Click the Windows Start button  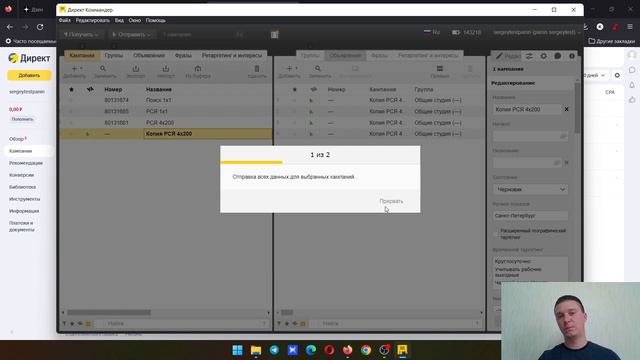coord(238,350)
